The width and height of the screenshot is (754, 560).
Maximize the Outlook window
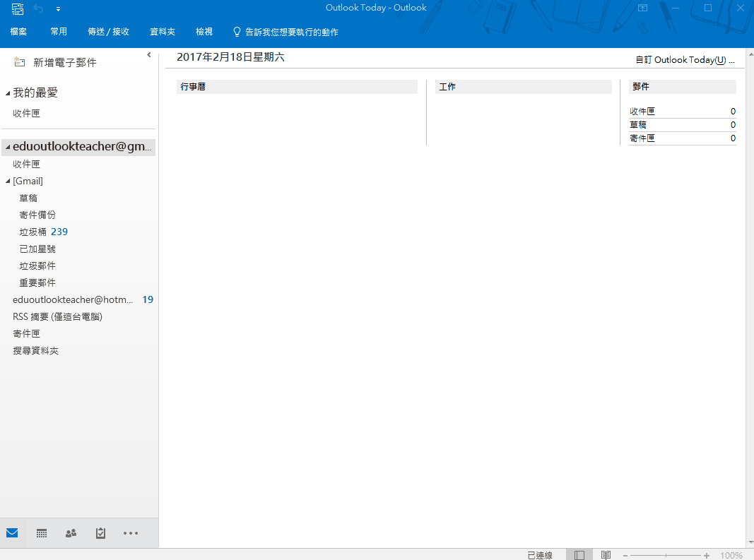coord(708,8)
